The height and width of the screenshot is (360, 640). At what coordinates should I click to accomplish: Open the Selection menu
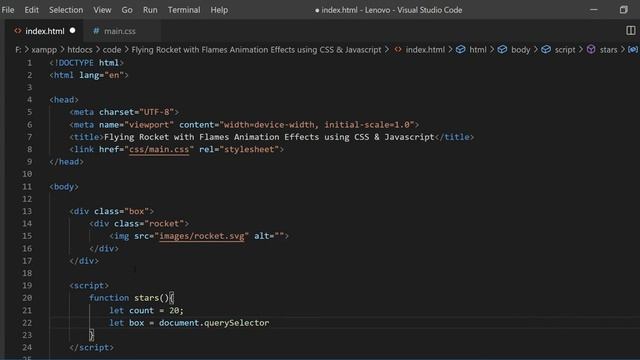tap(66, 10)
